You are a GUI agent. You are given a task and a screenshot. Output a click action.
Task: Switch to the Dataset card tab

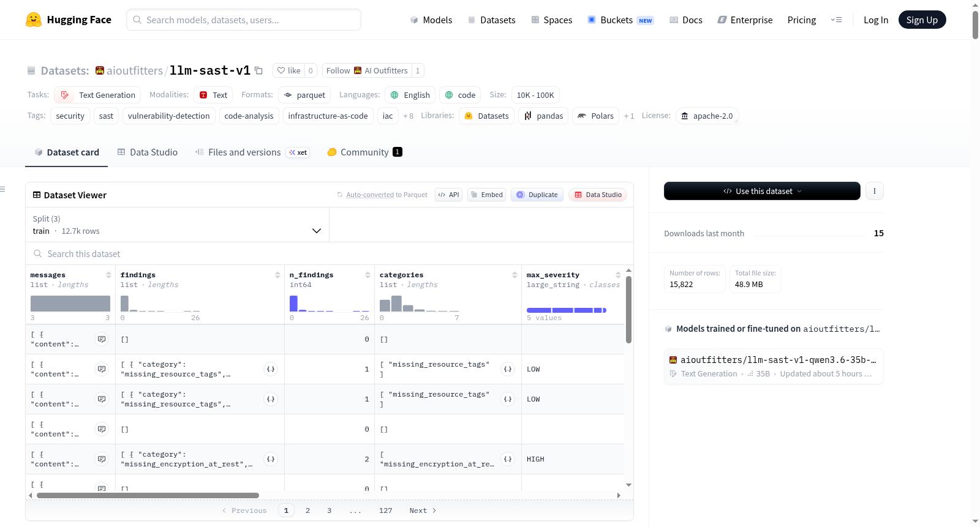pos(67,152)
